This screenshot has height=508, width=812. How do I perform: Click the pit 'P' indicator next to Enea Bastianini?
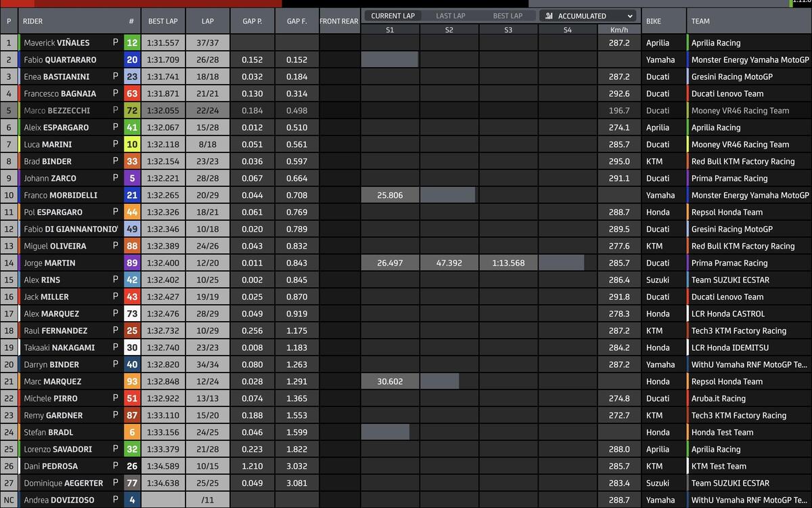[x=116, y=77]
